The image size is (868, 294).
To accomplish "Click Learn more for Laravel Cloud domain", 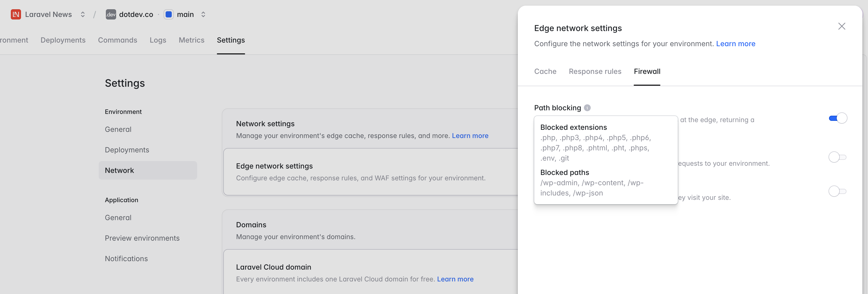I will tap(455, 279).
